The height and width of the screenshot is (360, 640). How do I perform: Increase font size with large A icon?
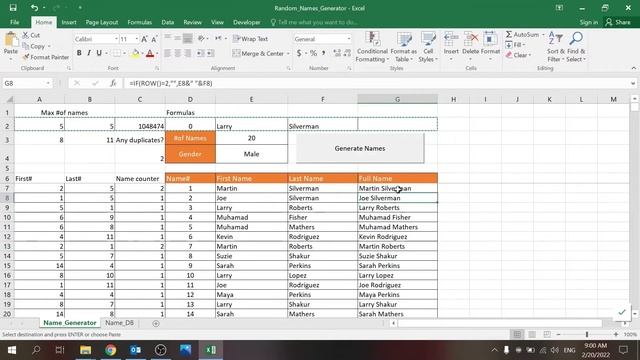[144, 39]
